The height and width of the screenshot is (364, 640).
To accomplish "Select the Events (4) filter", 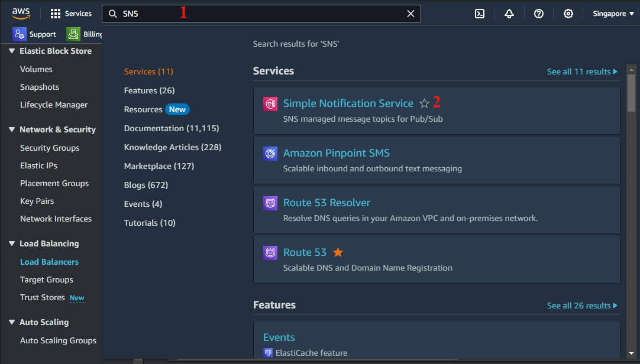I will [x=143, y=204].
